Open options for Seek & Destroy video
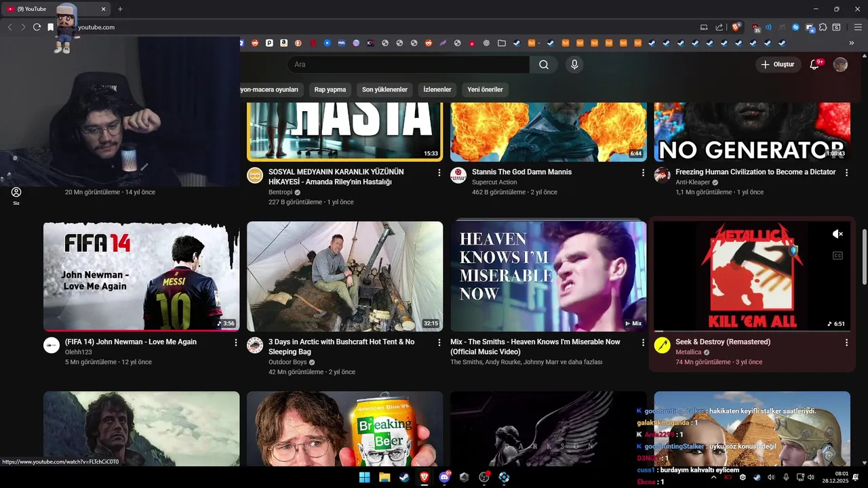This screenshot has width=868, height=488. point(846,343)
